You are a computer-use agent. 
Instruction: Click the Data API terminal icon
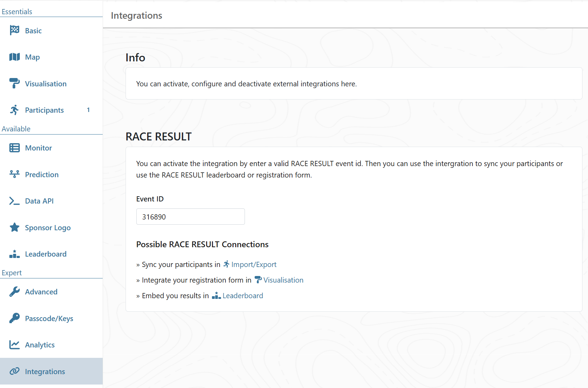[14, 201]
